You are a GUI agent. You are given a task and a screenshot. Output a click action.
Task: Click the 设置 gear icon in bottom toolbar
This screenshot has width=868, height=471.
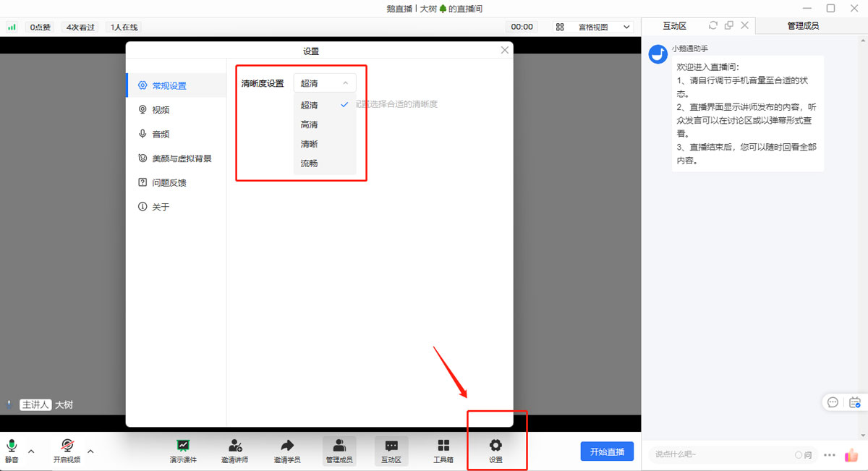tap(495, 446)
